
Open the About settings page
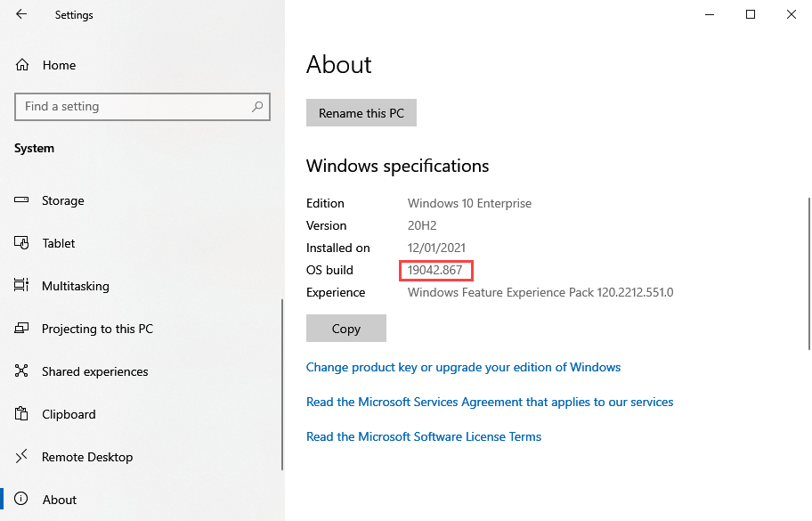click(x=60, y=500)
